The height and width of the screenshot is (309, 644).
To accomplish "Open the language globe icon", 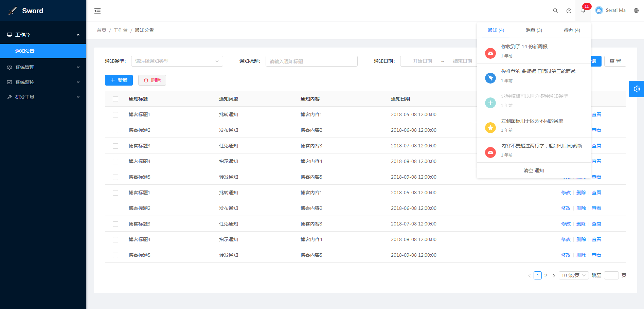I will (x=636, y=11).
